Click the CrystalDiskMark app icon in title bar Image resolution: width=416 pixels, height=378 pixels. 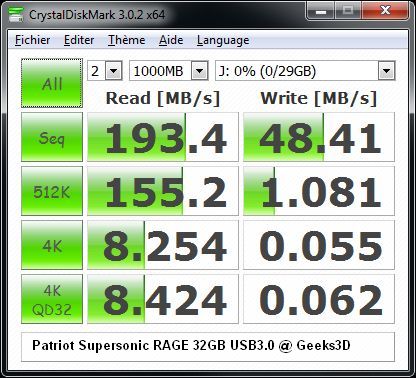point(16,14)
